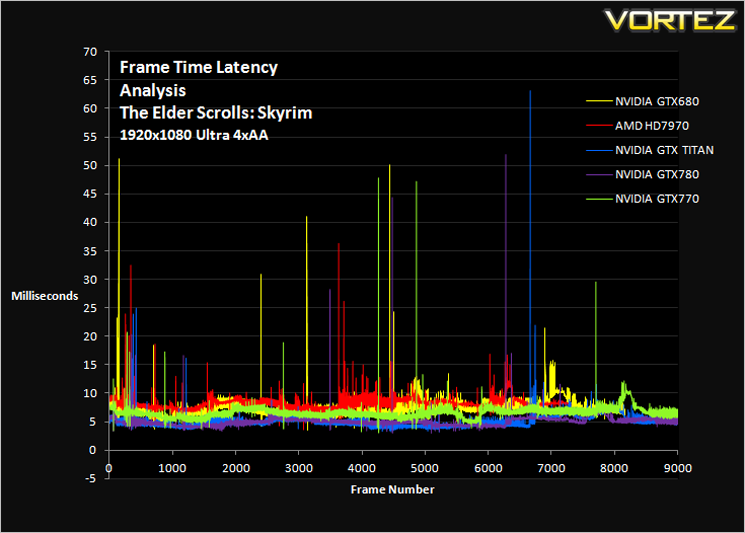Image resolution: width=745 pixels, height=533 pixels.
Task: Click the NVIDIA GTX680 legend label
Action: point(657,102)
